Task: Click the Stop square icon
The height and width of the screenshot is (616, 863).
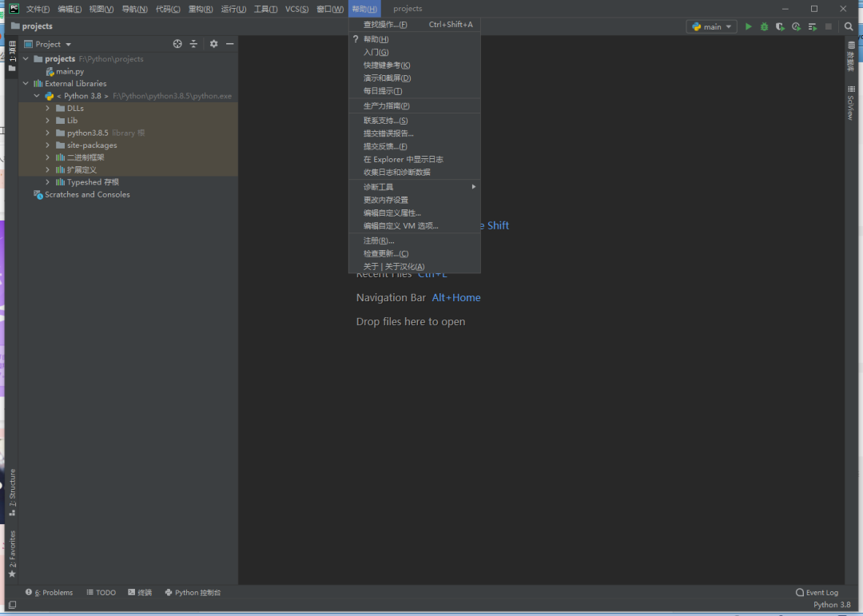Action: coord(829,26)
